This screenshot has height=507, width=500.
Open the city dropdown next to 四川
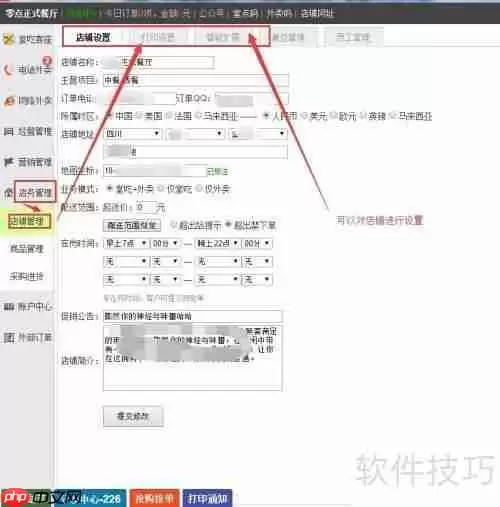pos(195,134)
